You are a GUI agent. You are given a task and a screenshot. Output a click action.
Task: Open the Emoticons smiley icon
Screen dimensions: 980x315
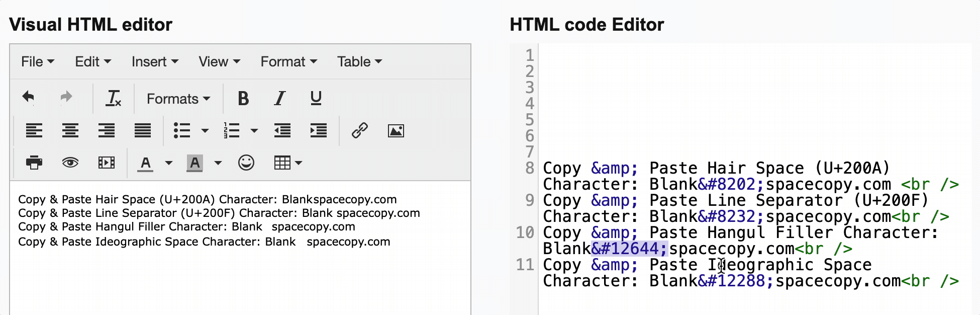pos(246,163)
